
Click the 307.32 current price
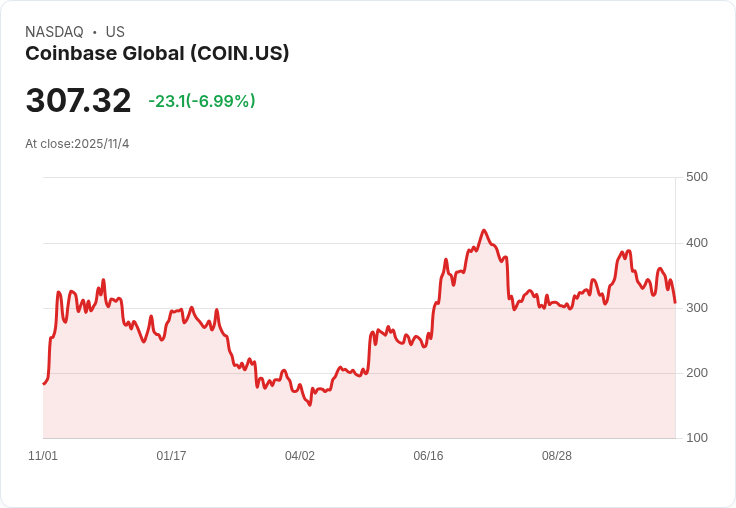click(x=78, y=101)
